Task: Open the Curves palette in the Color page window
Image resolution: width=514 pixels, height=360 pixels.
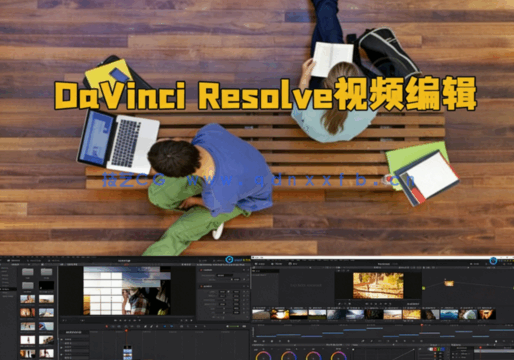Action: click(363, 341)
